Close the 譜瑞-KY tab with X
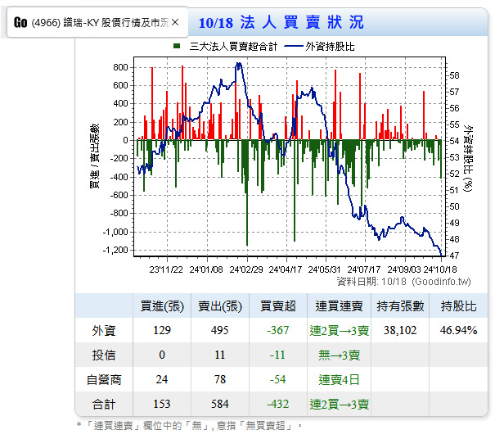This screenshot has height=439, width=504. (175, 23)
